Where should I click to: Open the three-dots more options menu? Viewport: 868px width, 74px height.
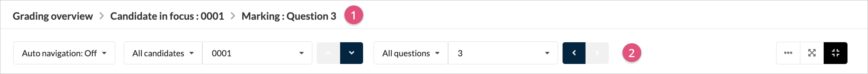click(x=788, y=53)
